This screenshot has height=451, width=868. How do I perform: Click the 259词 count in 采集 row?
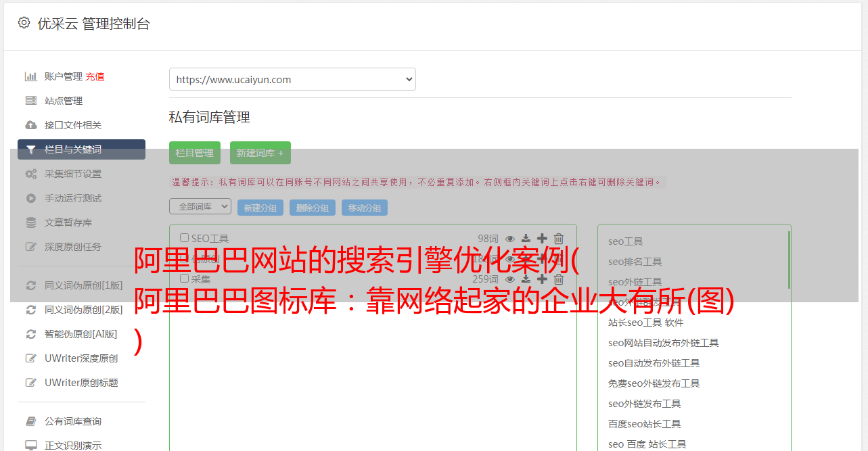(485, 279)
